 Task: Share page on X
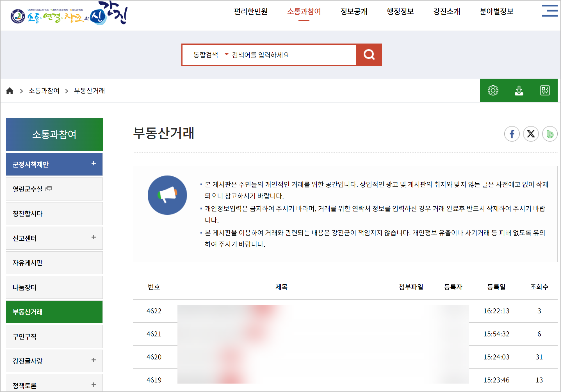tap(531, 134)
